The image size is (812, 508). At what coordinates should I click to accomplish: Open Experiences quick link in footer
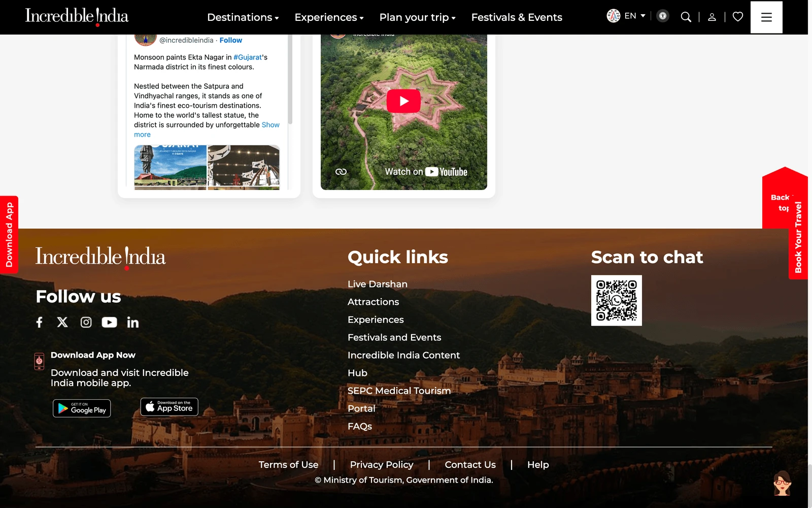coord(376,320)
